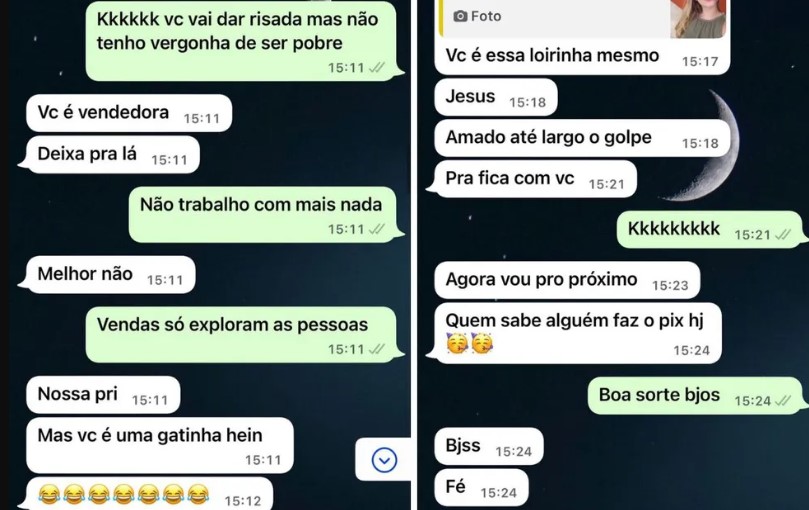Viewport: 809px width, 510px height.
Task: Select the 'Agora vou pro próximo' message
Action: pos(567,280)
